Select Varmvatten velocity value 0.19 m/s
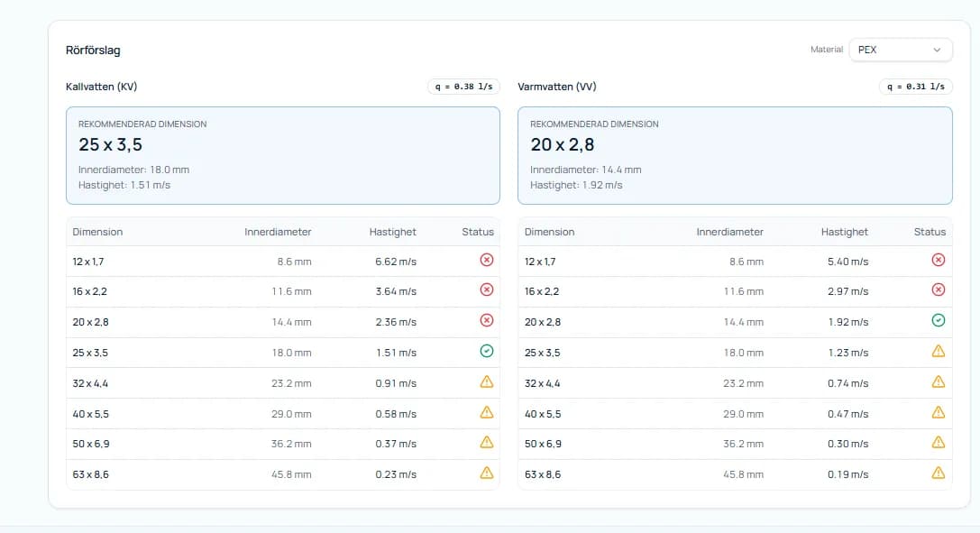Image resolution: width=980 pixels, height=533 pixels. pos(848,475)
